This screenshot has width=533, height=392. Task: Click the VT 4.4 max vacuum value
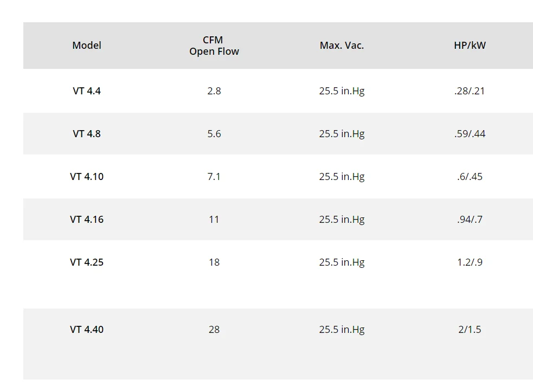click(342, 91)
